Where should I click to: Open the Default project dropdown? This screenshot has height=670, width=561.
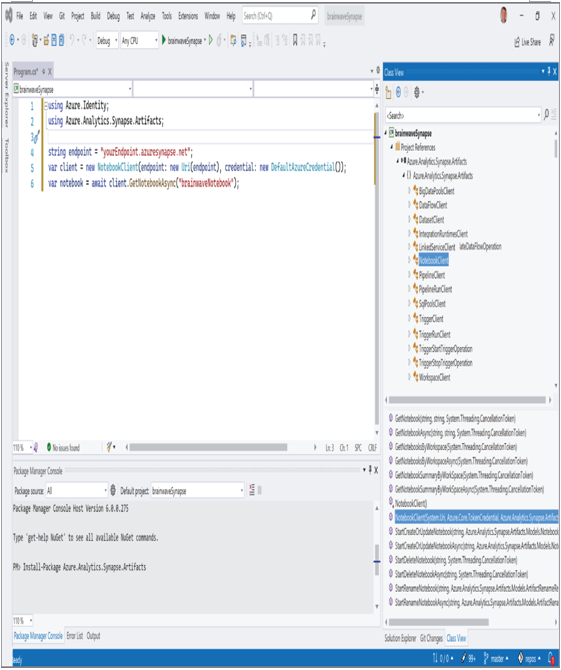click(198, 491)
